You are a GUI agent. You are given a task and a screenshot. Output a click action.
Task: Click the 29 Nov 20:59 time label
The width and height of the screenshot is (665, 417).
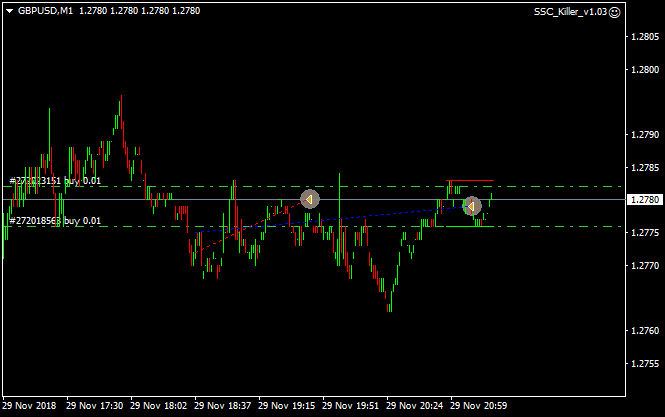(479, 406)
